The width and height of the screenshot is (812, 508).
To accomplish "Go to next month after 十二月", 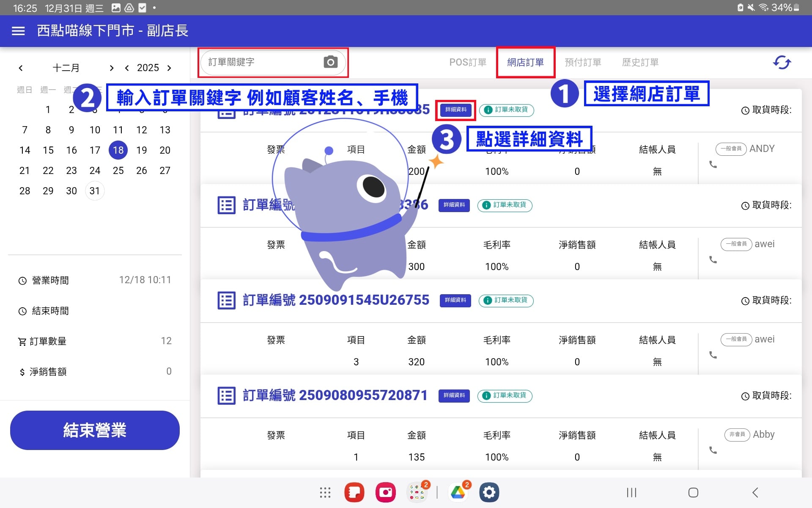I will coord(112,68).
